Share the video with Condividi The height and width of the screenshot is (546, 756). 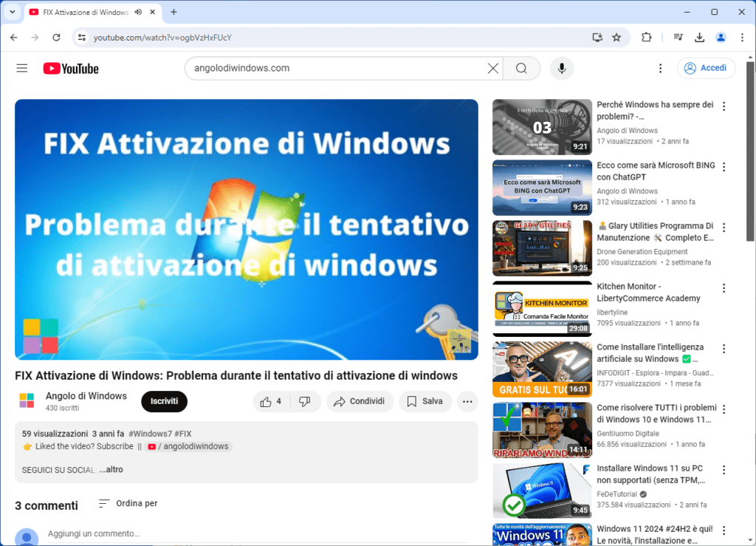click(360, 401)
